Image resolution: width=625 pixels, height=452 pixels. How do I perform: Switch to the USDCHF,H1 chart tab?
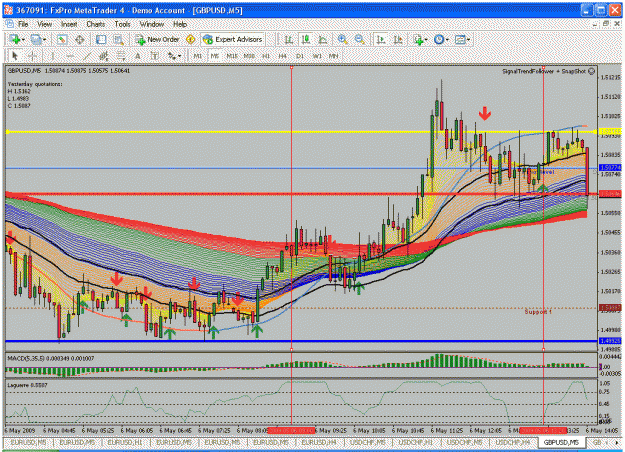click(416, 442)
